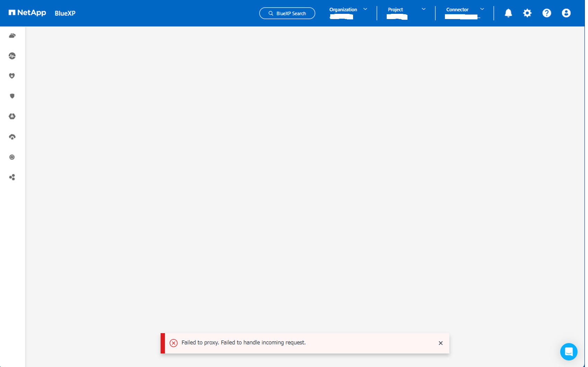Open the notifications bell
Image resolution: width=588 pixels, height=367 pixels.
[x=508, y=13]
